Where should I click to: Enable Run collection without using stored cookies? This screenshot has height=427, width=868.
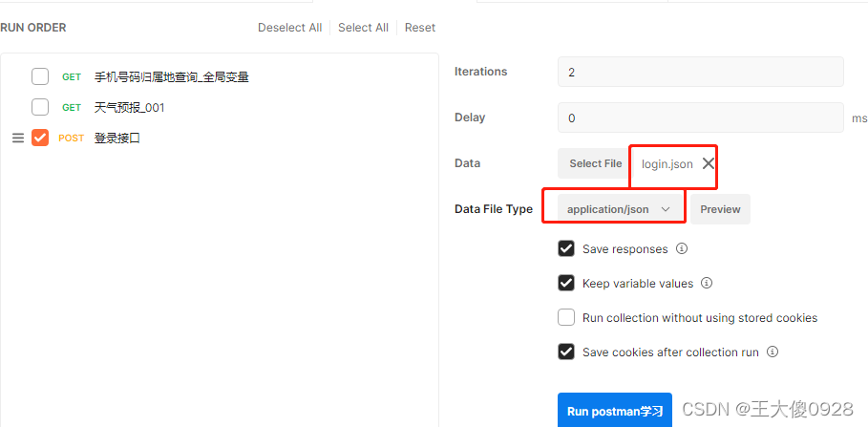[565, 317]
